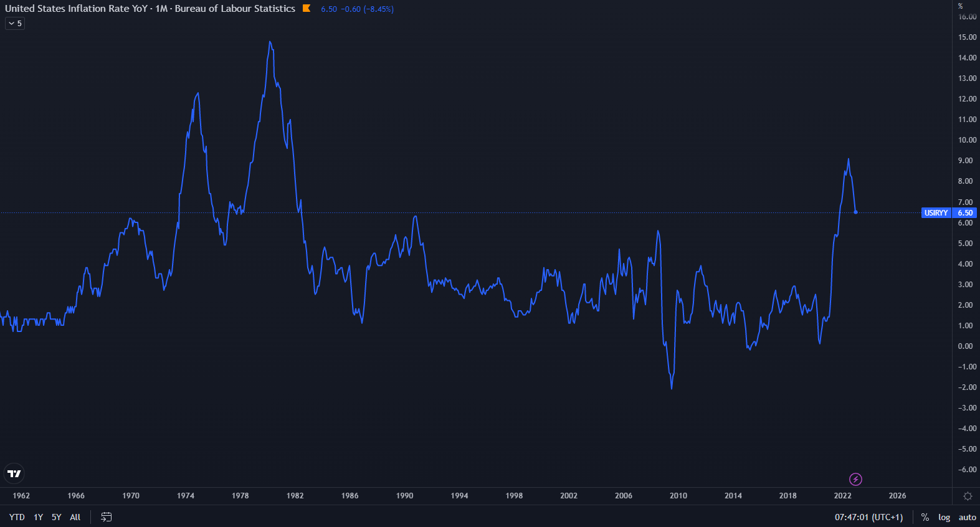Image resolution: width=980 pixels, height=527 pixels.
Task: Toggle percent scale mode in bottom bar
Action: 925,517
